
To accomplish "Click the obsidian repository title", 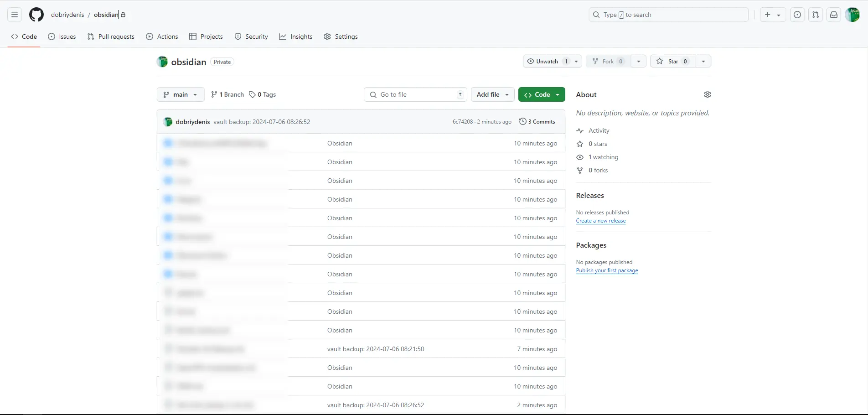I will pyautogui.click(x=189, y=62).
